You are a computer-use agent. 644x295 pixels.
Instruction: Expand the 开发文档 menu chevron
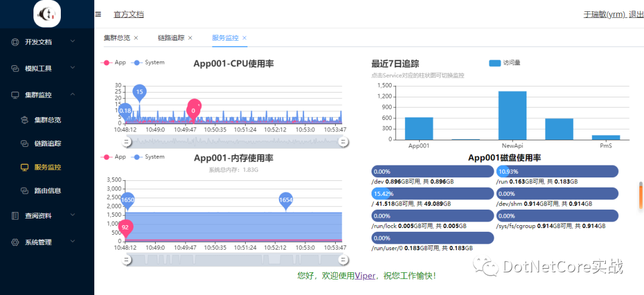tap(73, 41)
